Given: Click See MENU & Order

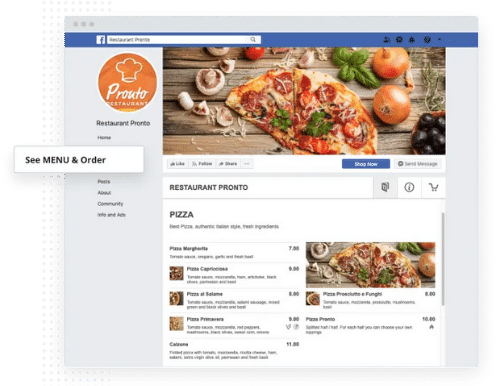Looking at the screenshot, I should 79,160.
